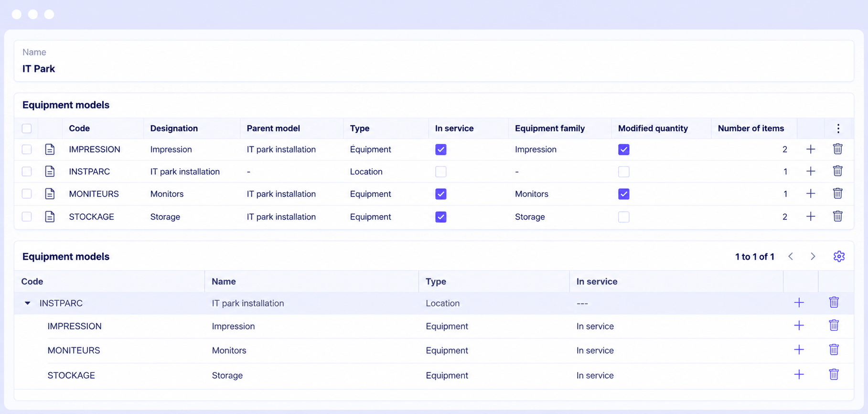
Task: Sort by Designation column header
Action: click(x=174, y=128)
